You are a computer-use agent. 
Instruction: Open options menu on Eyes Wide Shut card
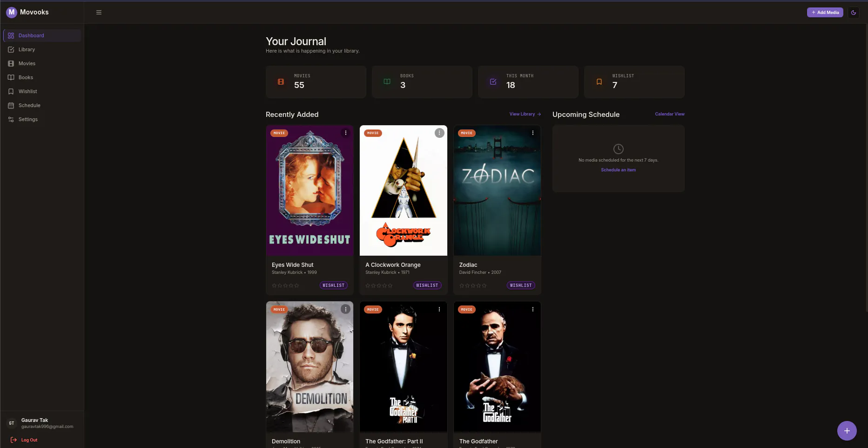click(x=345, y=133)
